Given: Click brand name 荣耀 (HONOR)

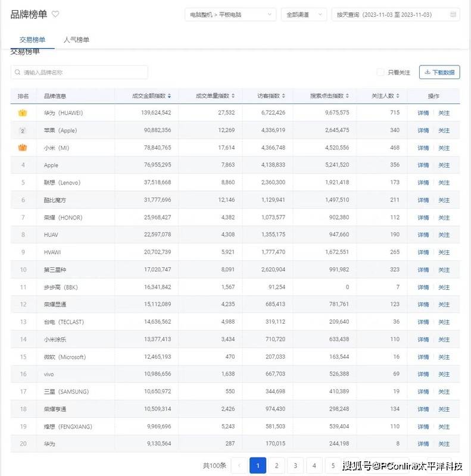Looking at the screenshot, I should click(63, 218).
